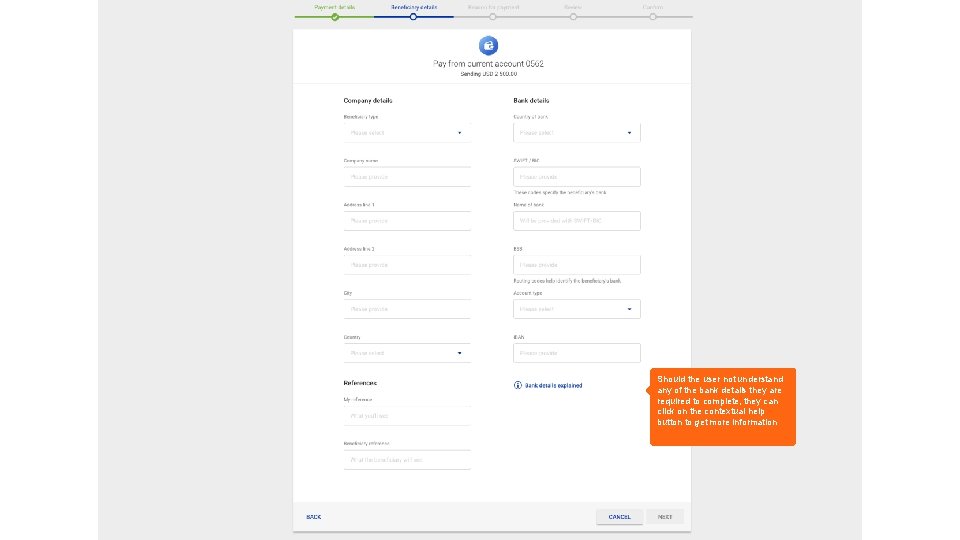Screen dimensions: 960x540
Task: Focus the BSB routing code field
Action: (577, 265)
